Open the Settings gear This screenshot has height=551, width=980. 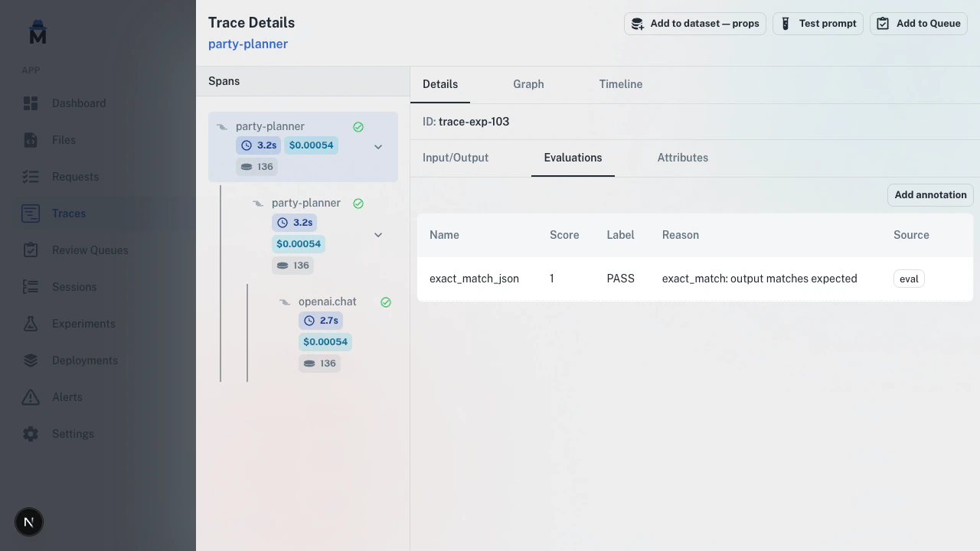(31, 433)
